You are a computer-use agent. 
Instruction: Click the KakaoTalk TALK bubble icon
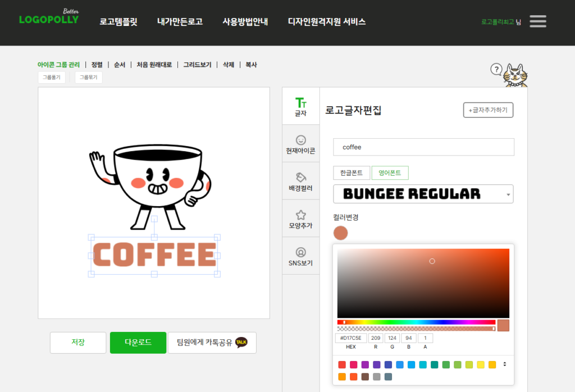tap(241, 342)
